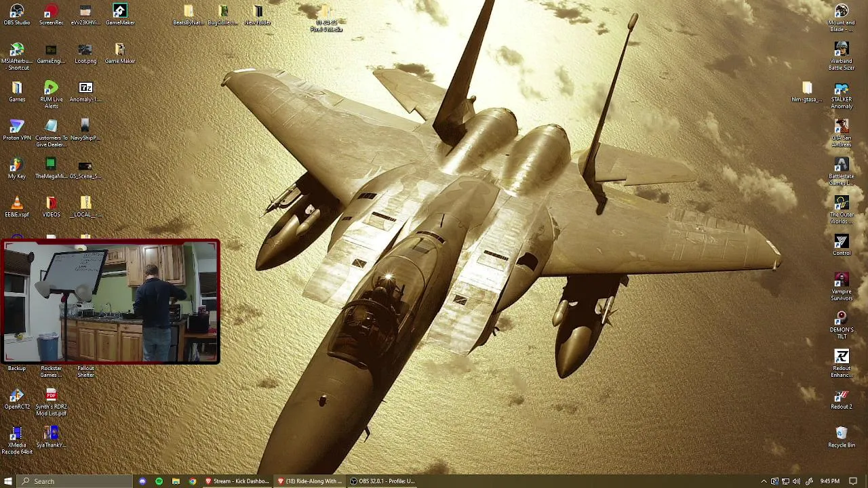Switch to Stream - Kick Dashboard taskbar window
This screenshot has height=488, width=868.
(x=237, y=481)
